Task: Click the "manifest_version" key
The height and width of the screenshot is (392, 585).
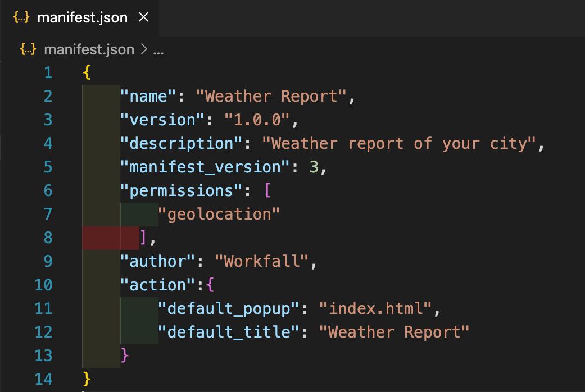Action: tap(205, 167)
